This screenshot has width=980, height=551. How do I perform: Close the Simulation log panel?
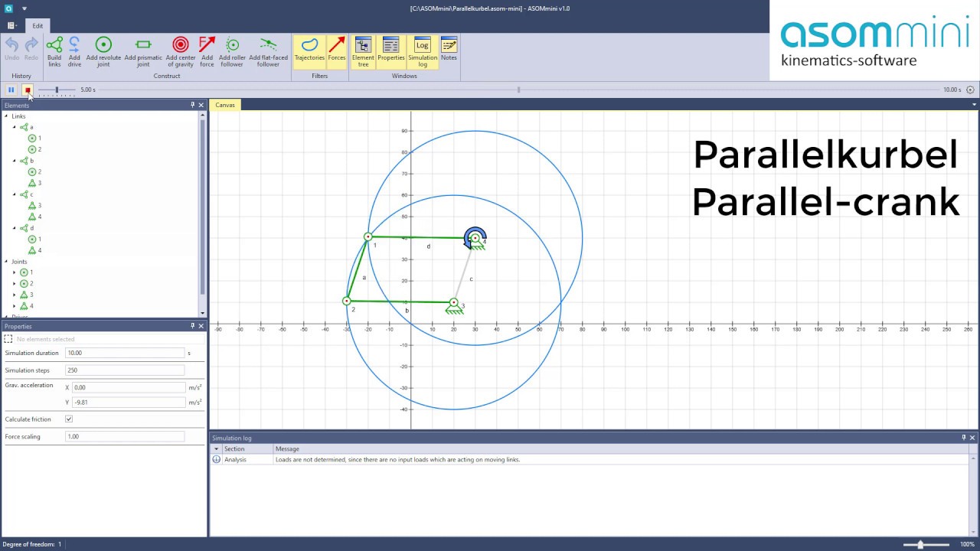tap(972, 438)
